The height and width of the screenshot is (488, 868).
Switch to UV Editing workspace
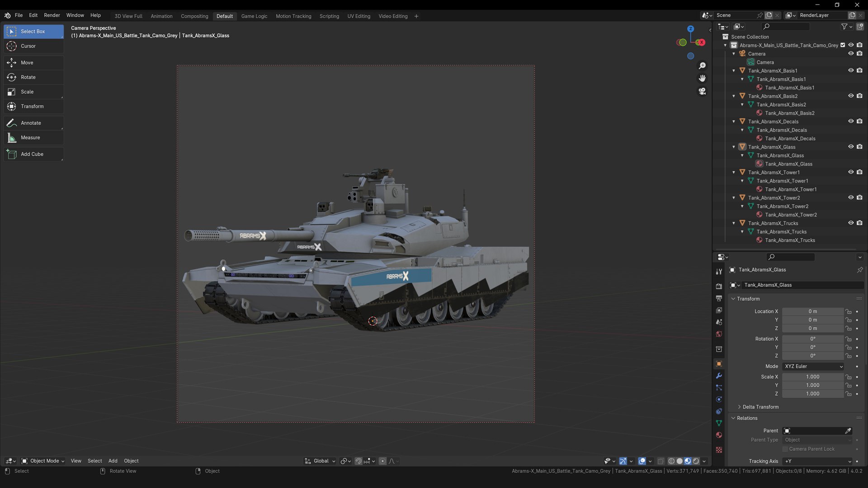tap(359, 16)
